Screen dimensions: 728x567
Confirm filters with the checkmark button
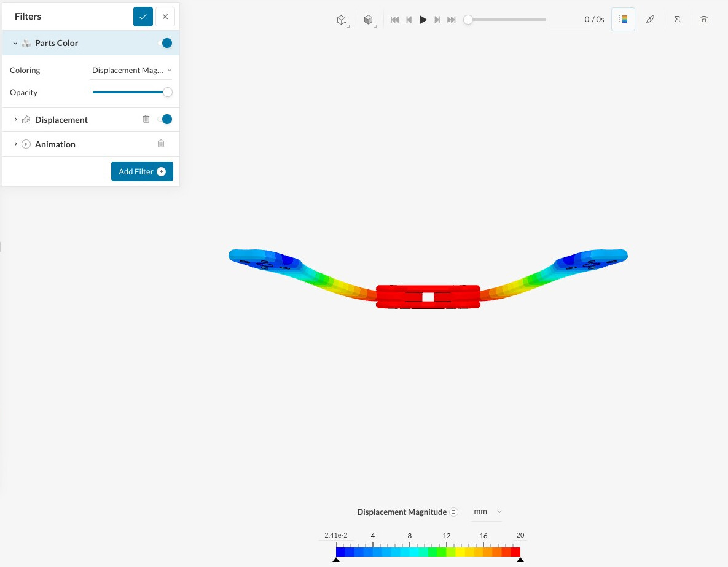(143, 17)
